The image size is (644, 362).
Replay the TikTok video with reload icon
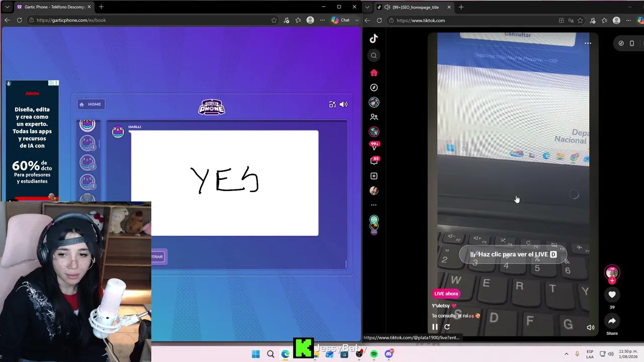pos(447,327)
